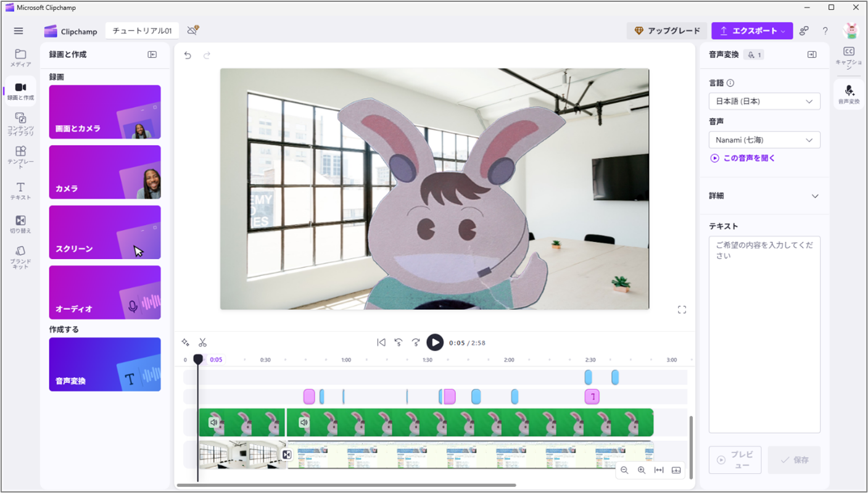Open the 言語 language dropdown
The width and height of the screenshot is (868, 493).
(x=764, y=101)
